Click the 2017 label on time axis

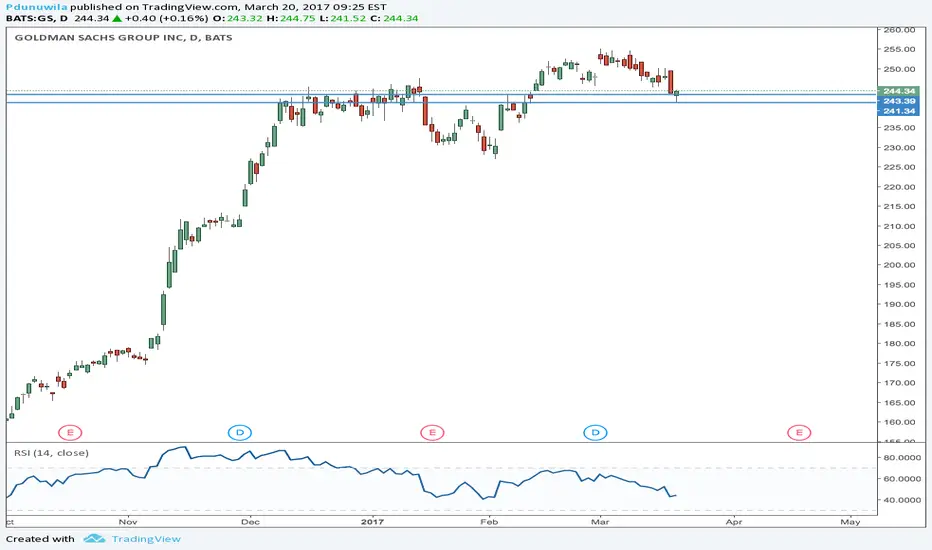tap(373, 522)
